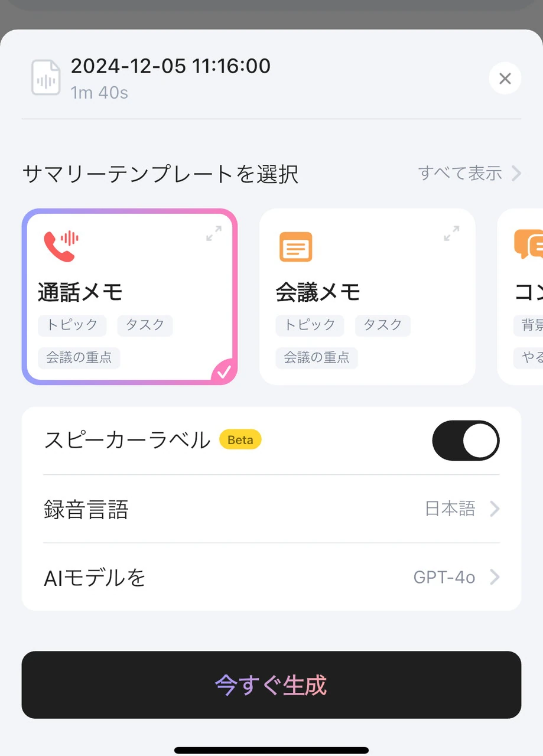Image resolution: width=543 pixels, height=756 pixels.
Task: Click the 日本語 language value
Action: click(450, 509)
